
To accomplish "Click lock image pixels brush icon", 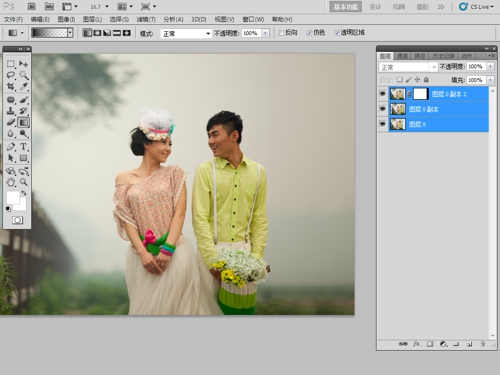I will (409, 80).
